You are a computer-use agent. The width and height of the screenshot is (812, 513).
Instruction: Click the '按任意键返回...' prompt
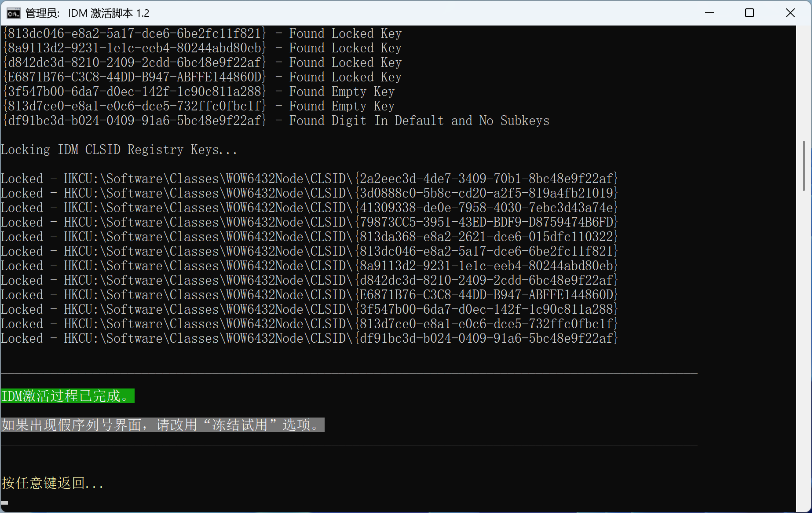[x=53, y=483]
